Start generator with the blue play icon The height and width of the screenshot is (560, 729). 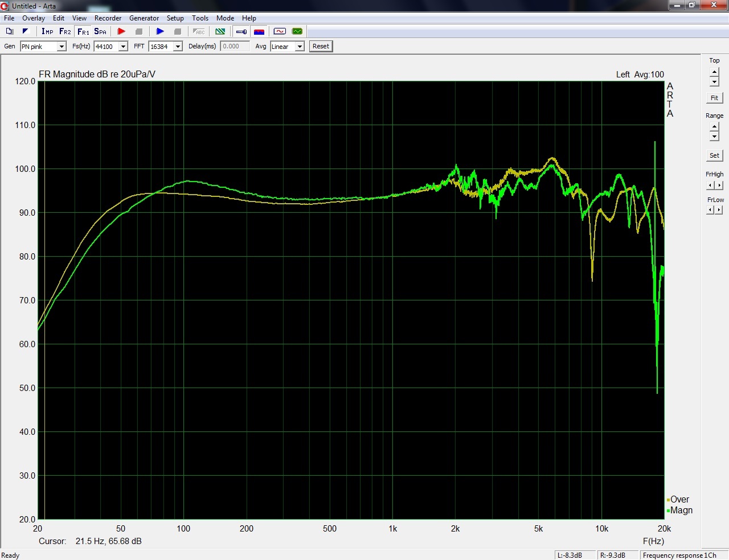click(160, 31)
